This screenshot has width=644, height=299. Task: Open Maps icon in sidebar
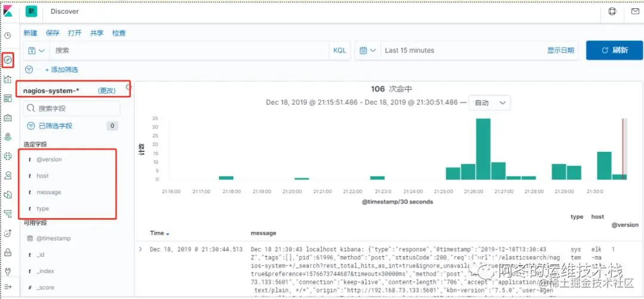pyautogui.click(x=7, y=136)
